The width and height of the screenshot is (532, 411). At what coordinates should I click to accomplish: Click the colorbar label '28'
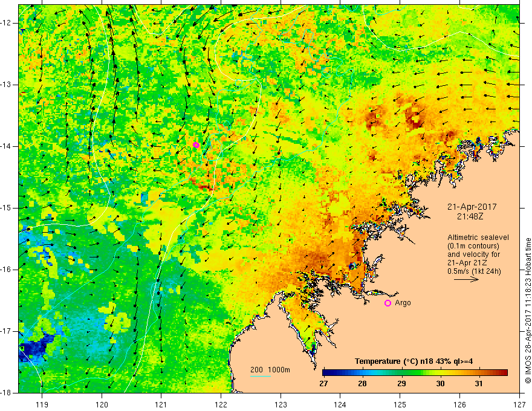tap(362, 384)
